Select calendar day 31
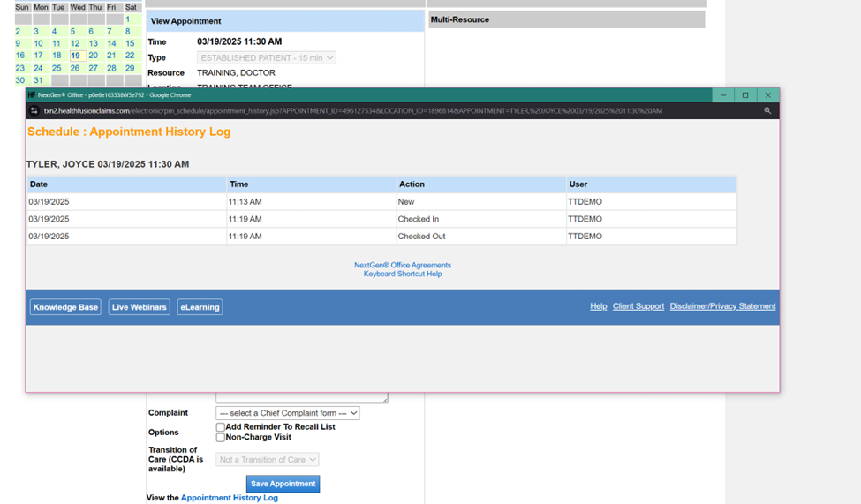Image resolution: width=861 pixels, height=504 pixels. (38, 80)
